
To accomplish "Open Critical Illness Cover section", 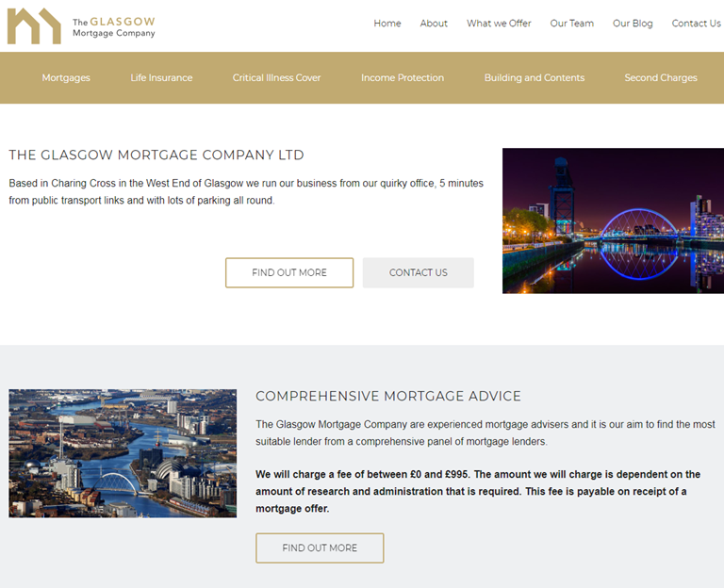I will pos(276,77).
